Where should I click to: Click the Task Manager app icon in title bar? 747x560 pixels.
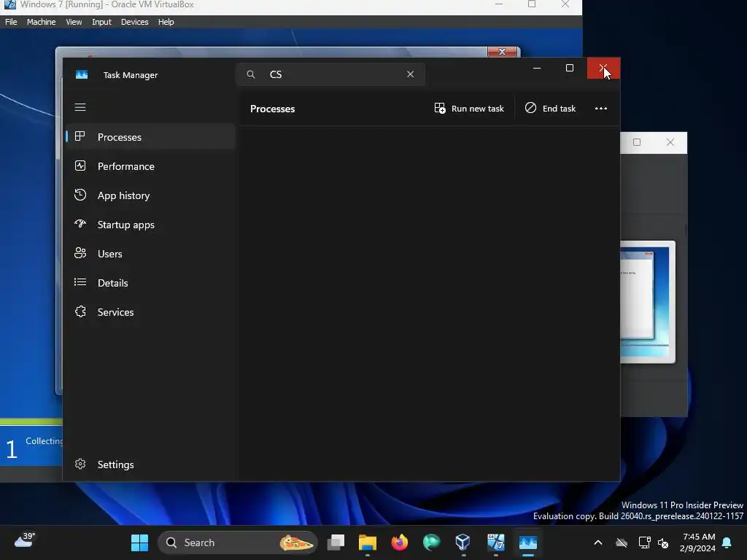(x=82, y=75)
